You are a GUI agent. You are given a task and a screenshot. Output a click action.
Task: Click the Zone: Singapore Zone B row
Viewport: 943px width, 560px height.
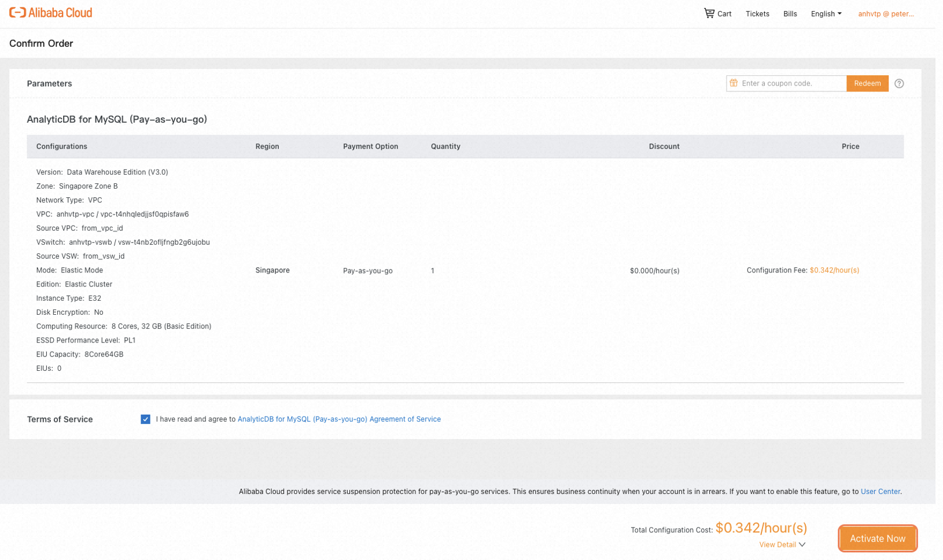point(77,186)
